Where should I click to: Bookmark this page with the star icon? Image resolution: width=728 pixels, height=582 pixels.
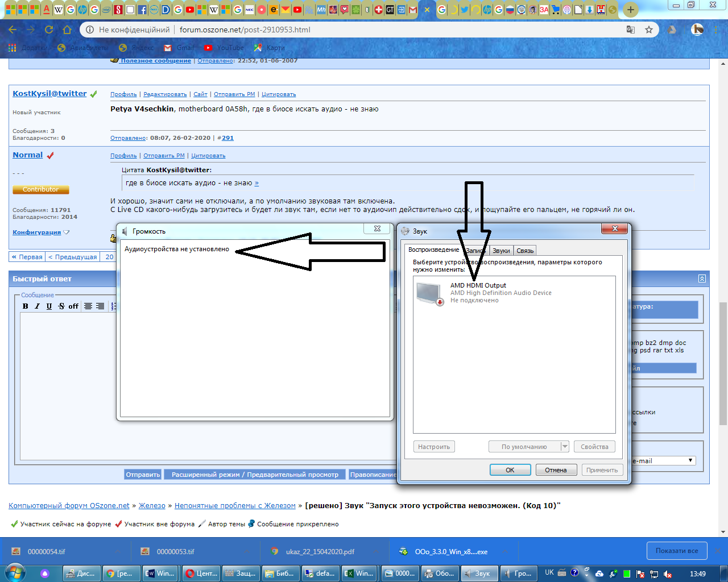(649, 30)
